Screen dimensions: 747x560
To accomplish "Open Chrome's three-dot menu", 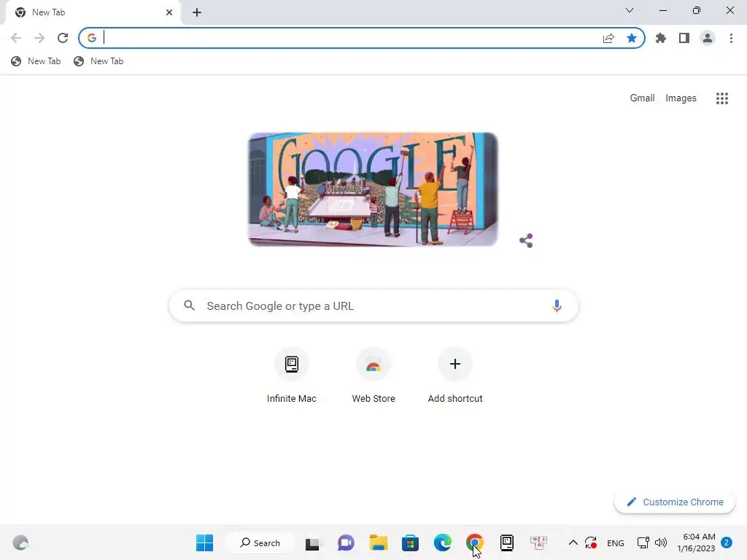I will 731,38.
